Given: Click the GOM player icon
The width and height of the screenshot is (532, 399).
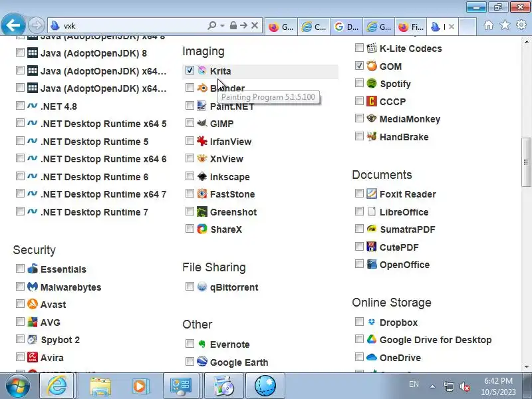Looking at the screenshot, I should pyautogui.click(x=372, y=66).
